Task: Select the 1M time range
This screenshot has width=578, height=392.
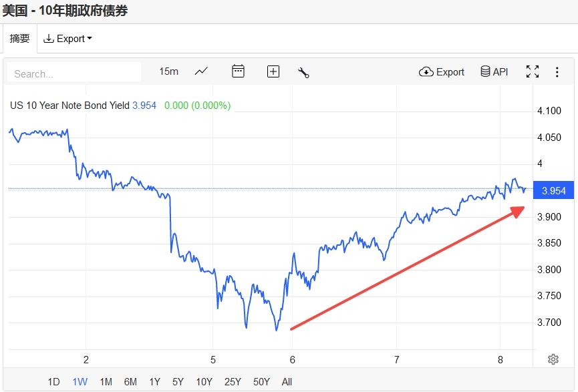Action: [x=106, y=382]
